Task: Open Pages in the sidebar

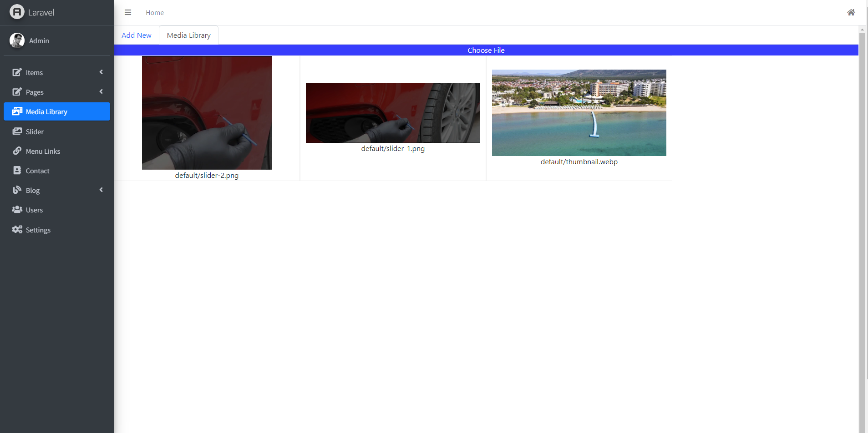Action: pyautogui.click(x=57, y=92)
